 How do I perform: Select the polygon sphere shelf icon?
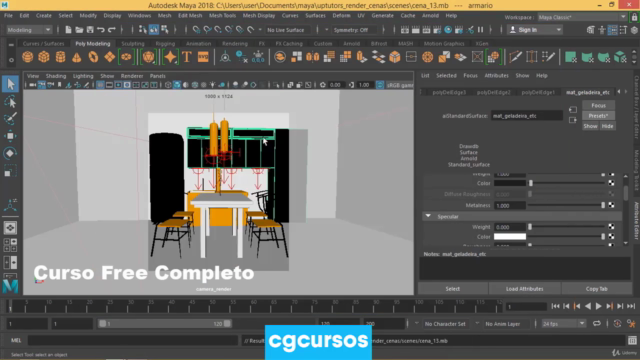point(27,57)
